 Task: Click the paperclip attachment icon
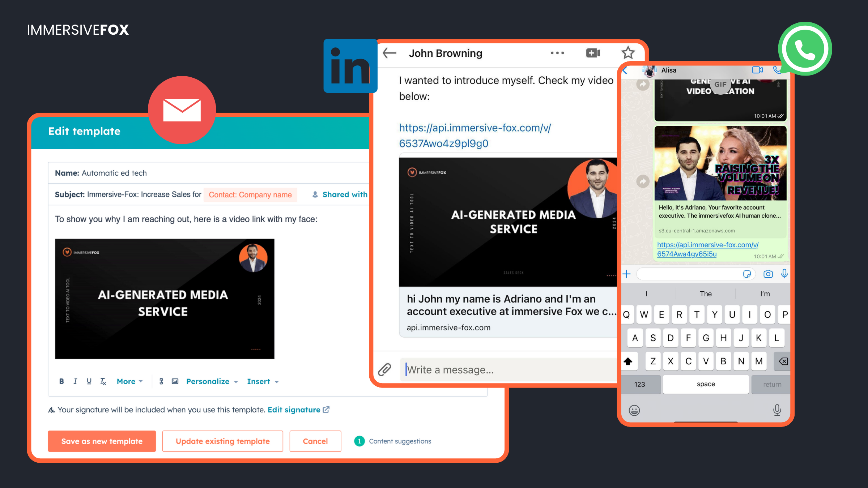pyautogui.click(x=384, y=369)
